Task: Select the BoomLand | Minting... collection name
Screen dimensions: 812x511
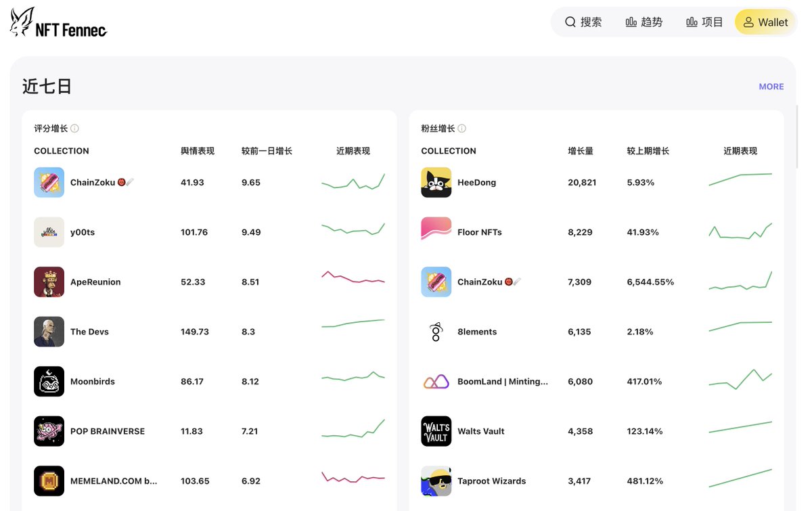Action: tap(503, 382)
